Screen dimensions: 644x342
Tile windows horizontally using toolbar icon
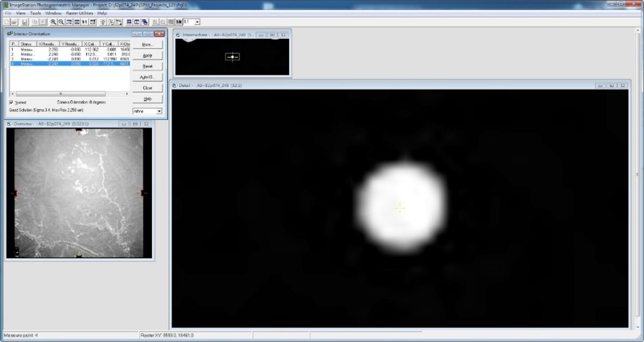click(x=128, y=22)
